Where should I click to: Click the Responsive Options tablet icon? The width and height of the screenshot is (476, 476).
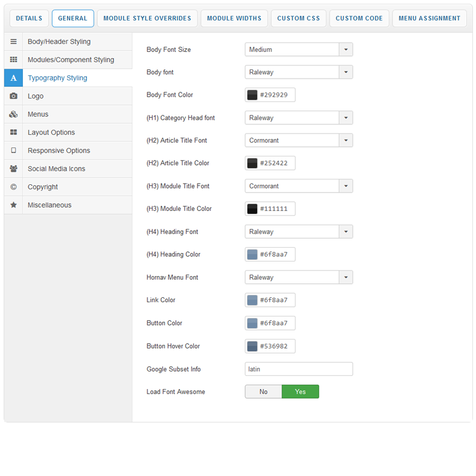[13, 150]
